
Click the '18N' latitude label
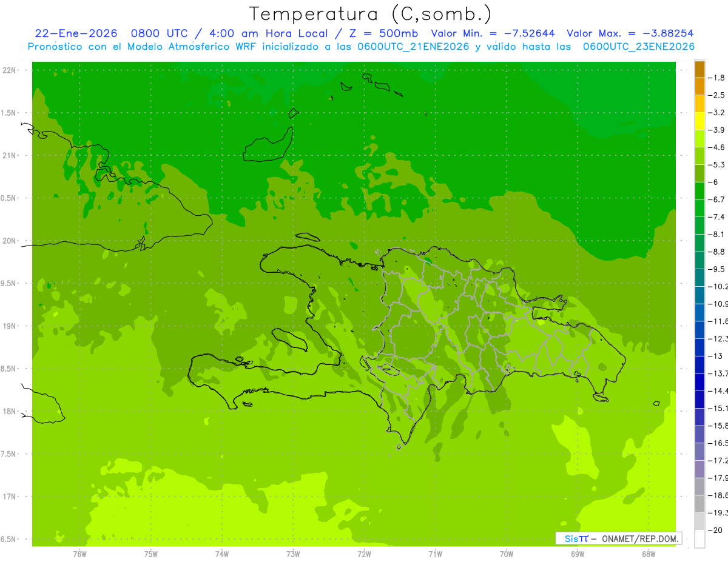pyautogui.click(x=10, y=411)
